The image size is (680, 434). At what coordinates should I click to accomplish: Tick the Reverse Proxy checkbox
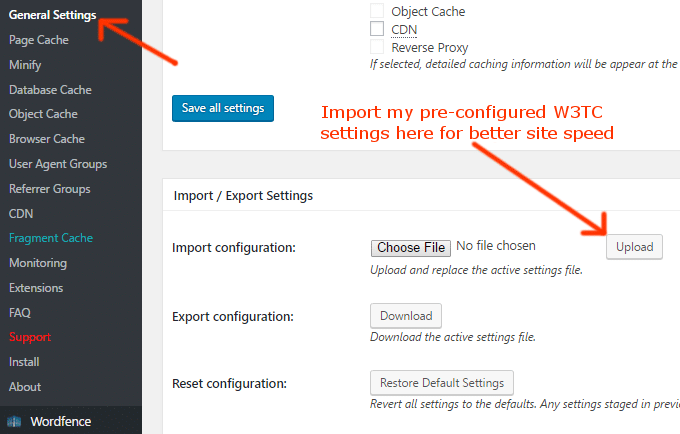tap(377, 47)
